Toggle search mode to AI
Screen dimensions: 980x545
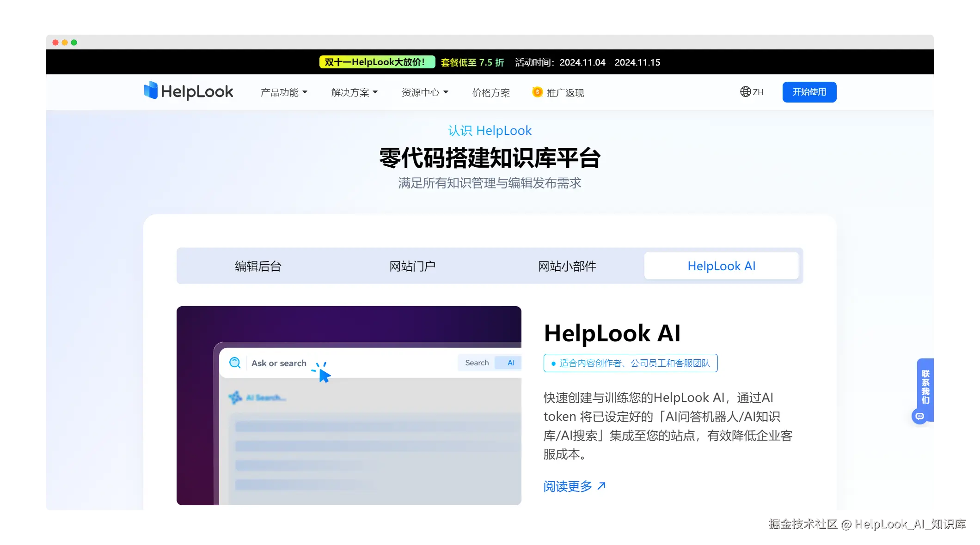pyautogui.click(x=510, y=363)
